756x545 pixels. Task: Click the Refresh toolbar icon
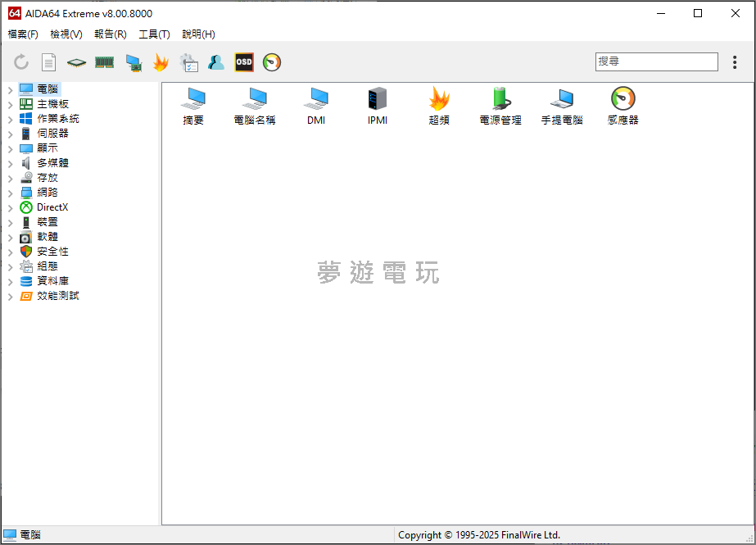[21, 62]
